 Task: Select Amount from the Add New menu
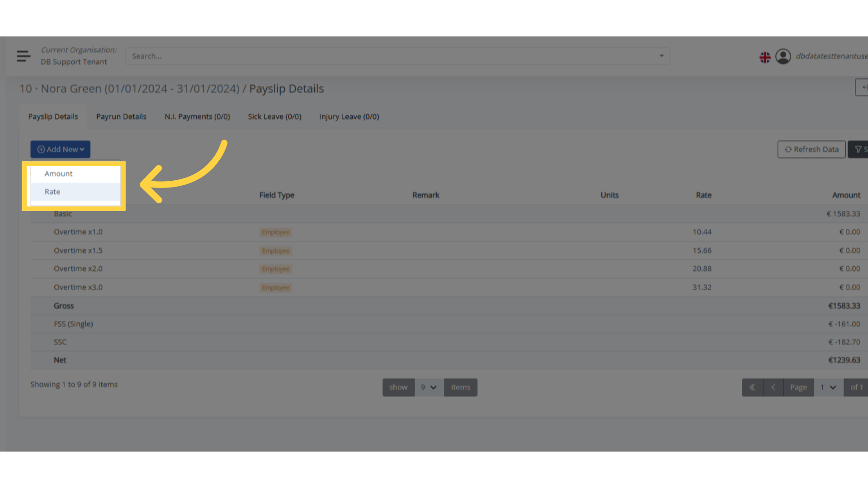coord(58,174)
